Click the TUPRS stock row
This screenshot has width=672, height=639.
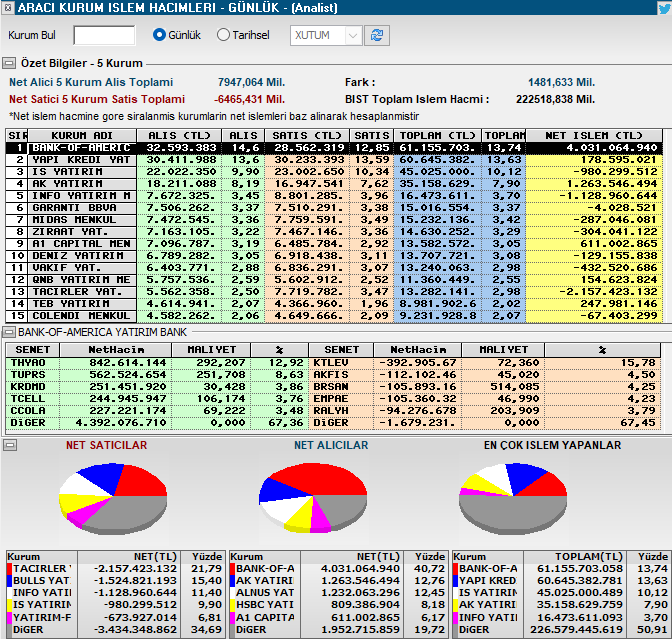[x=157, y=375]
